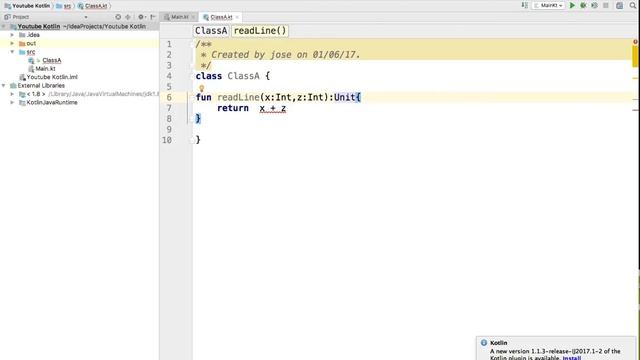Click the class ClassA declaration line

pos(233,76)
